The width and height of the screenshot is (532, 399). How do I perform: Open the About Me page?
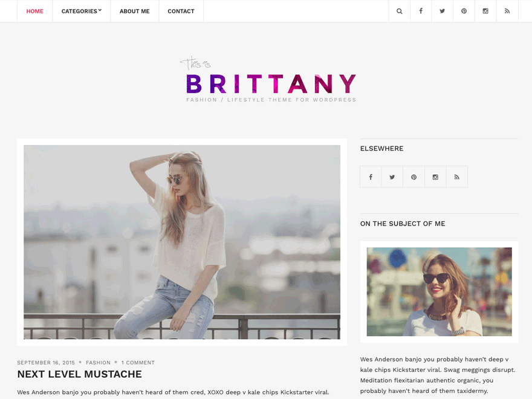coord(134,11)
